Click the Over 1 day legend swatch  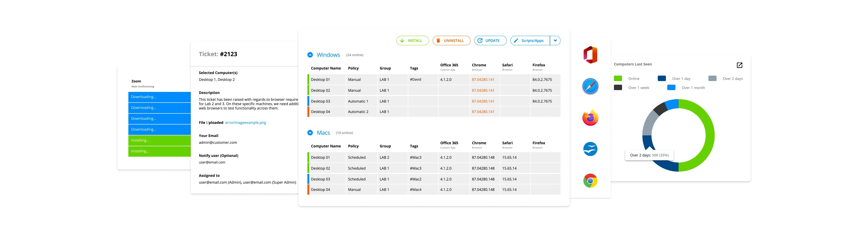pos(661,78)
